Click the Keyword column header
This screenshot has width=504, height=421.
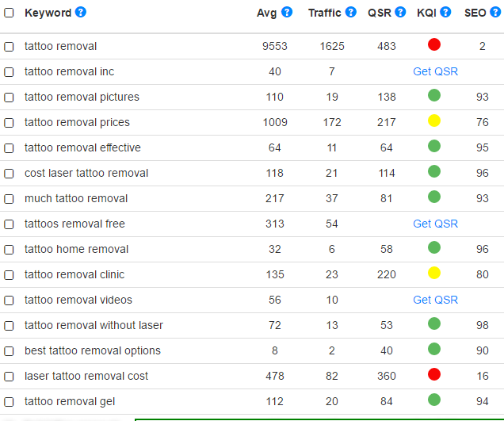(x=48, y=13)
